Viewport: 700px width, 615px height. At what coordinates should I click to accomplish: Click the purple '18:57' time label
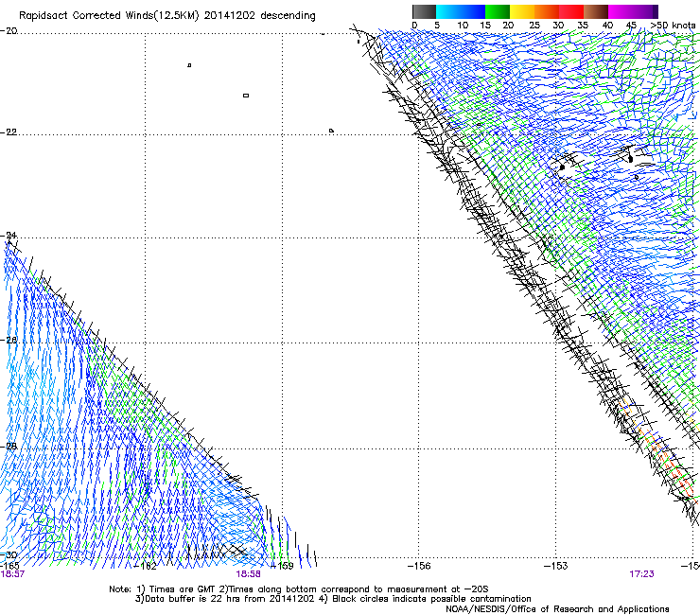click(12, 574)
